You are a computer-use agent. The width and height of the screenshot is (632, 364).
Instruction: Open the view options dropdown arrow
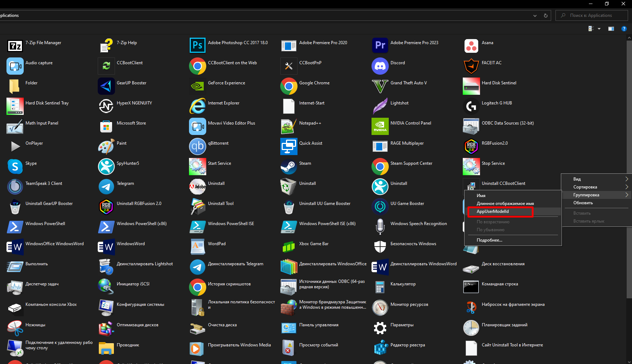pos(599,29)
